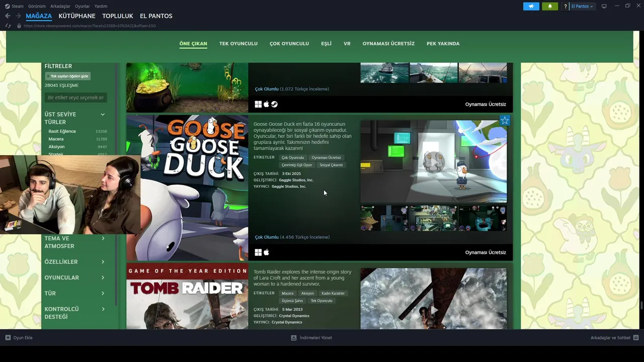Go to the Kütüphane tab
Screen dimensions: 644x362
click(x=77, y=16)
